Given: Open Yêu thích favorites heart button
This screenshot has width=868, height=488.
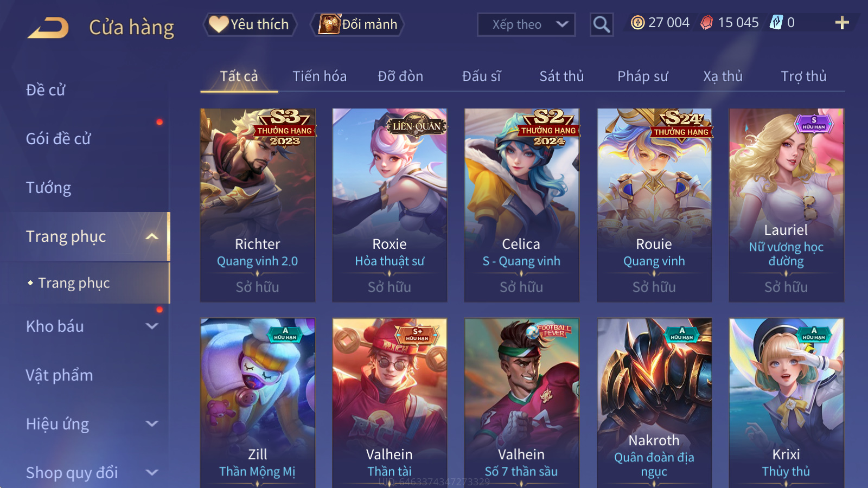Looking at the screenshot, I should 250,24.
